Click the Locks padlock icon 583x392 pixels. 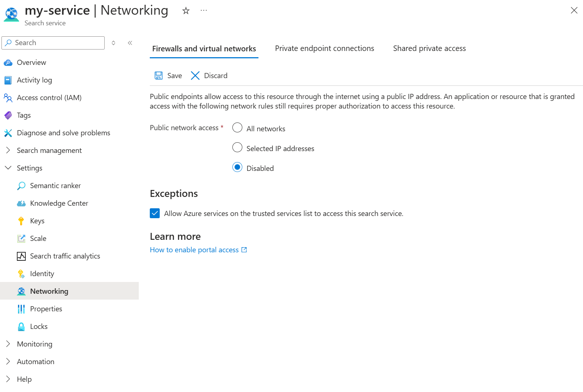tap(21, 327)
